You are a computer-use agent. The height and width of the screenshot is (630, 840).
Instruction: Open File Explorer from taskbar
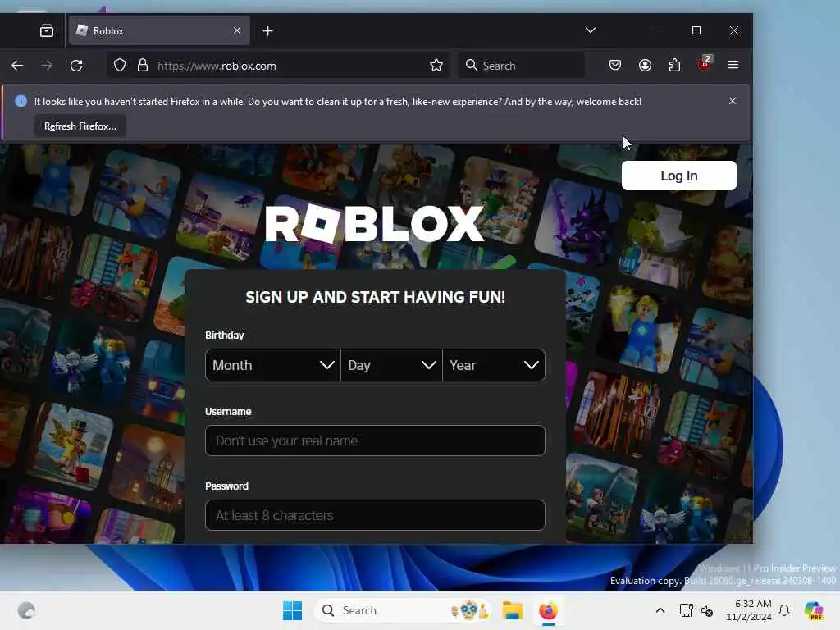coord(512,610)
